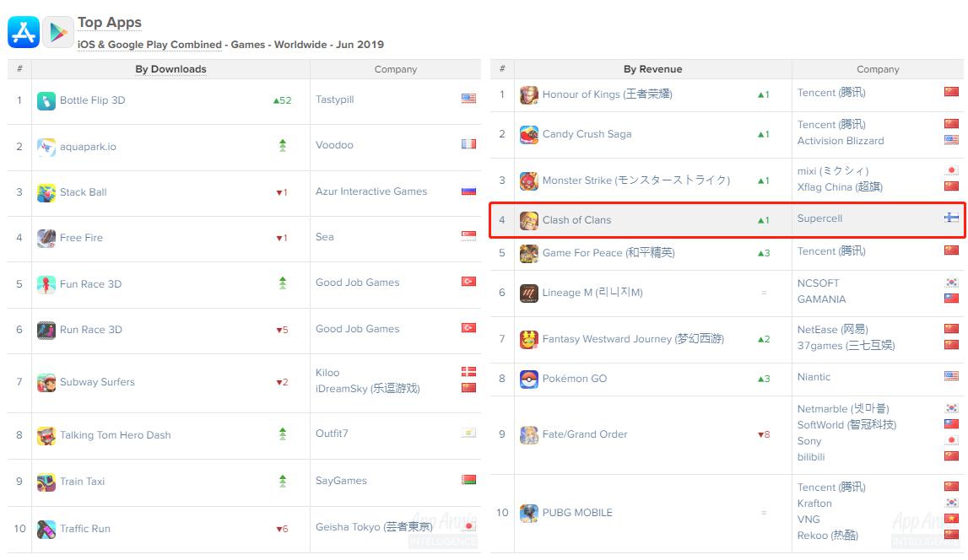Screen dimensions: 968x560
Task: Click the Subway Surfers name
Action: (97, 382)
